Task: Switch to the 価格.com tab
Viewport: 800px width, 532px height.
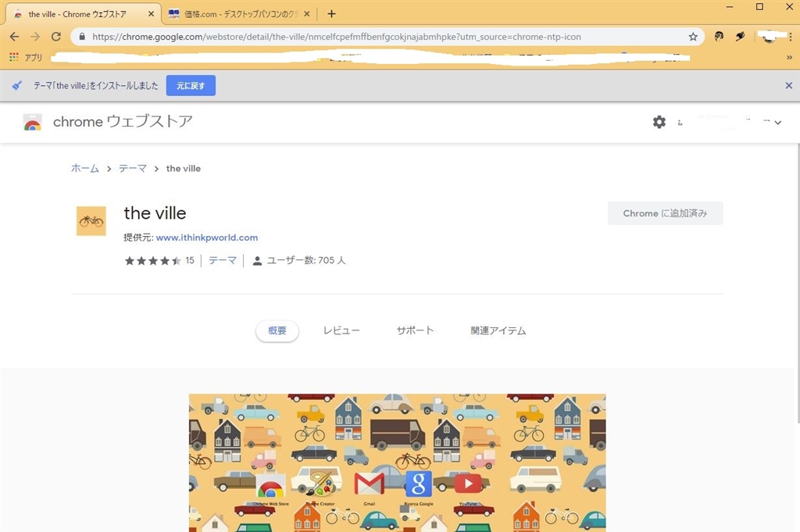Action: point(239,14)
